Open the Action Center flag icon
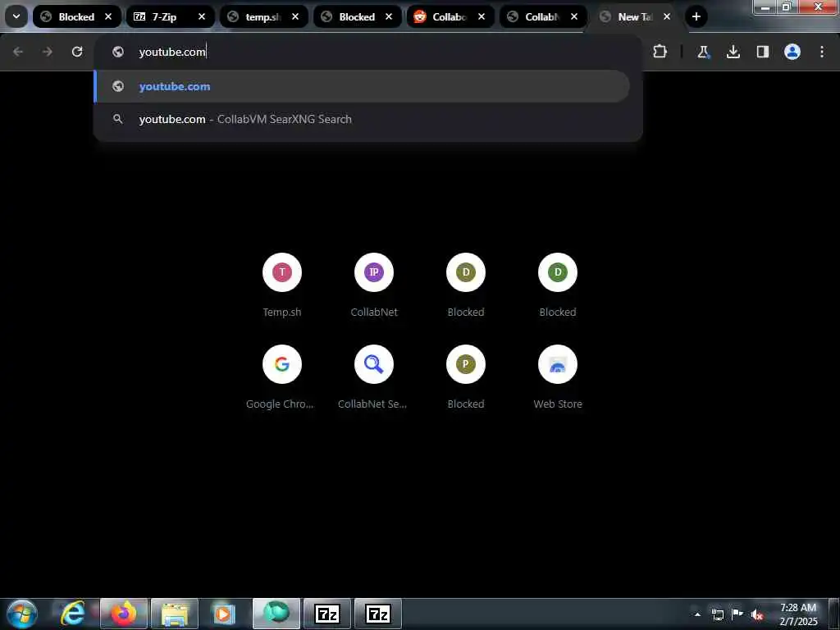This screenshot has height=630, width=840. point(737,614)
